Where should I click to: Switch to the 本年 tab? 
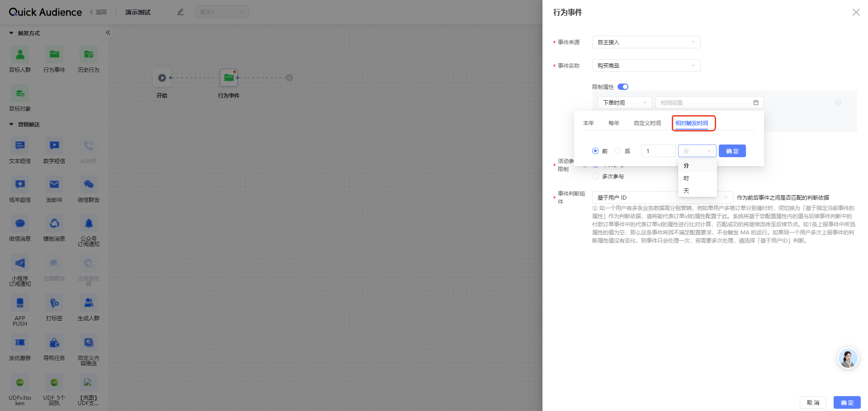click(x=589, y=123)
